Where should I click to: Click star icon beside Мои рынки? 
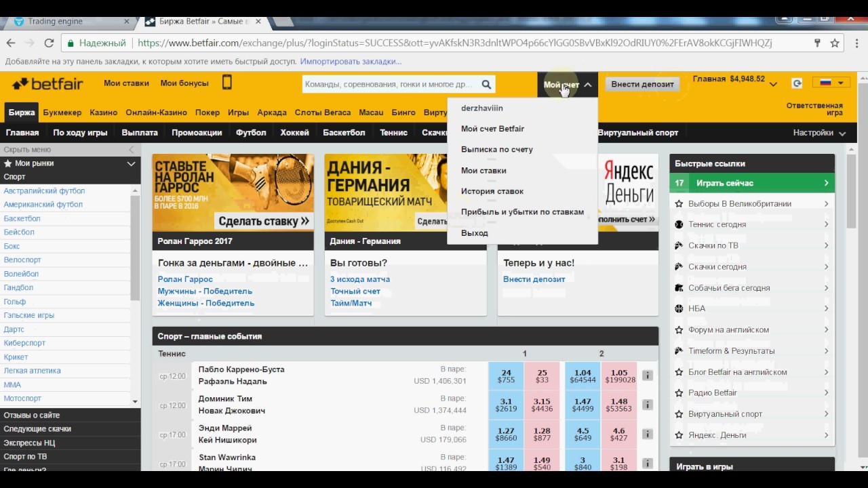coord(8,163)
